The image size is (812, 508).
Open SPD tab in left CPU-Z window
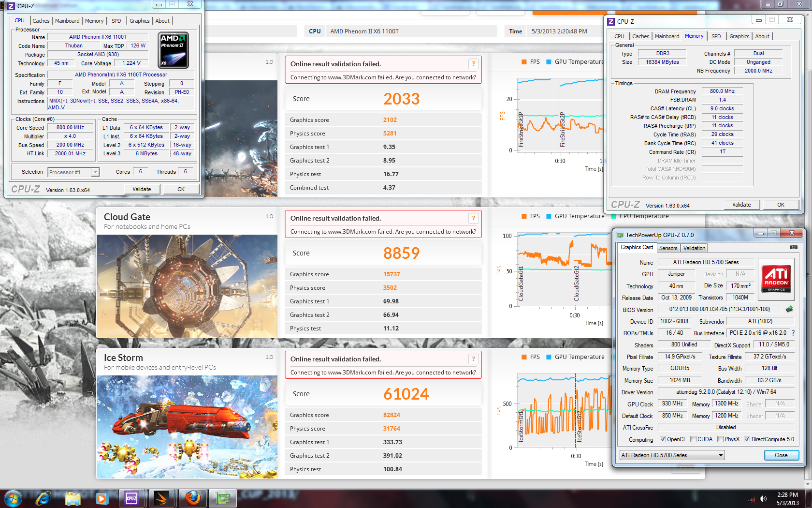point(116,21)
